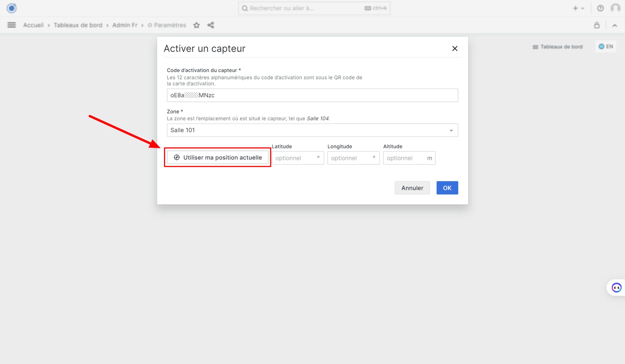Open the Zone dropdown showing Salle 101
Screen dimensions: 625x364
pyautogui.click(x=312, y=130)
